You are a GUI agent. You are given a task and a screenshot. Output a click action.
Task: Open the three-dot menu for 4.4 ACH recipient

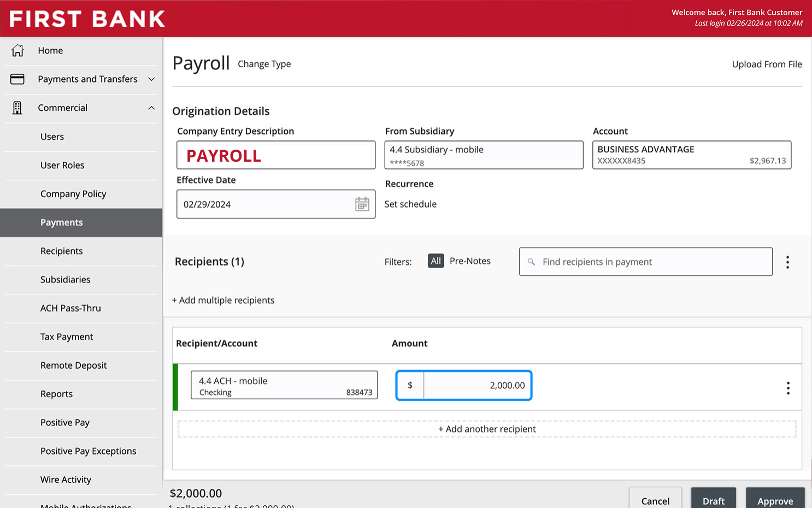(788, 388)
